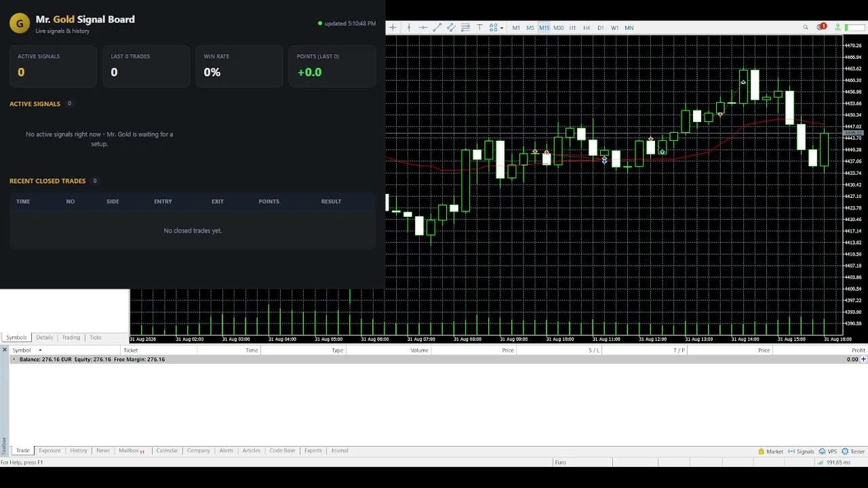Open the Exposure tab
The image size is (868, 488).
[50, 451]
